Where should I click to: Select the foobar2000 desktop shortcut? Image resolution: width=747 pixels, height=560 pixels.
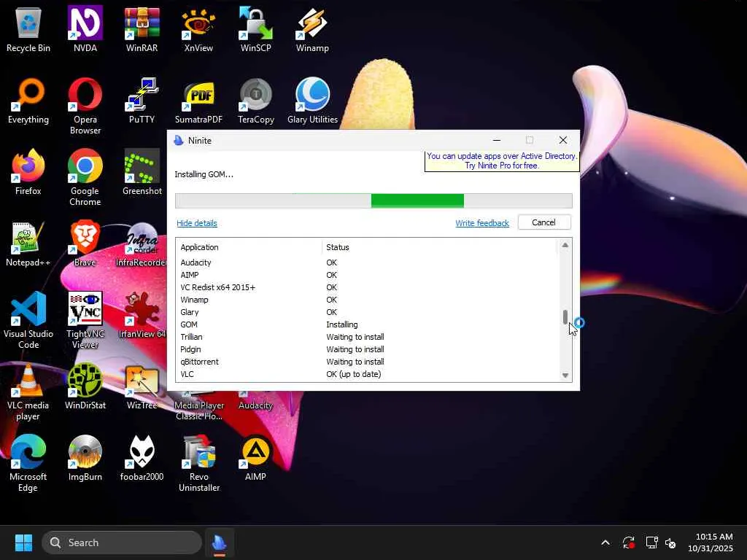pyautogui.click(x=142, y=458)
